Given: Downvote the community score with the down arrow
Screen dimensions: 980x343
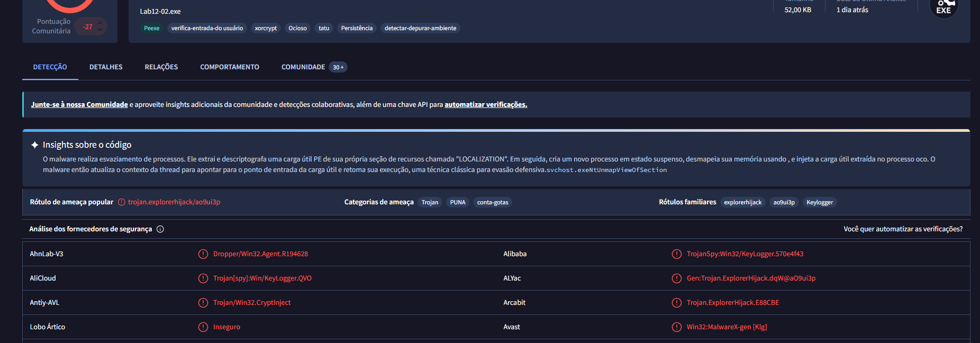Looking at the screenshot, I should coord(100,31).
